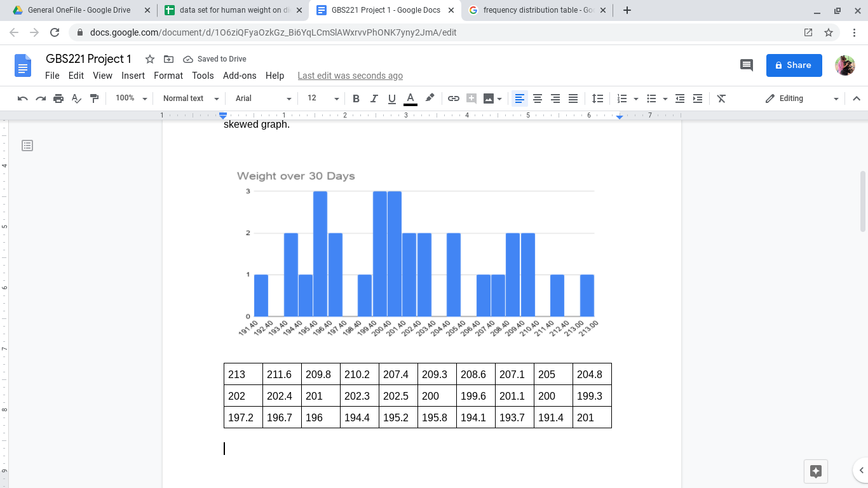
Task: Open line spacing options
Action: tap(597, 98)
